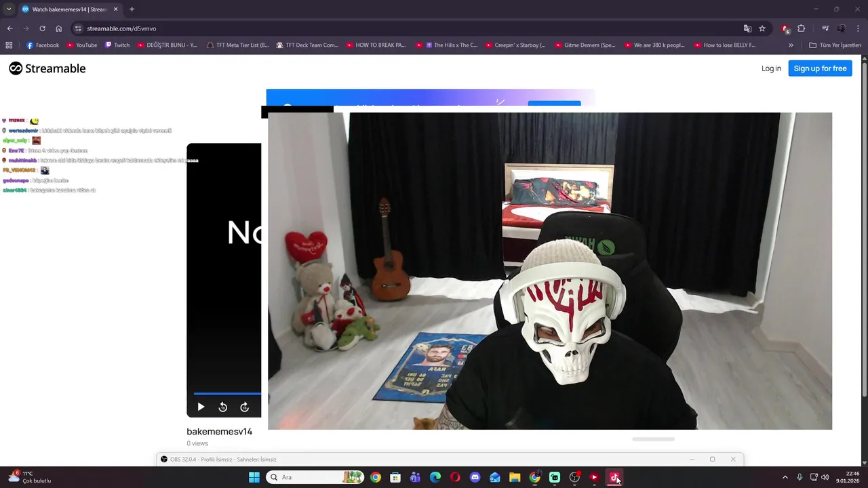The image size is (868, 488).
Task: Reload the page with the refresh icon
Action: click(x=42, y=28)
